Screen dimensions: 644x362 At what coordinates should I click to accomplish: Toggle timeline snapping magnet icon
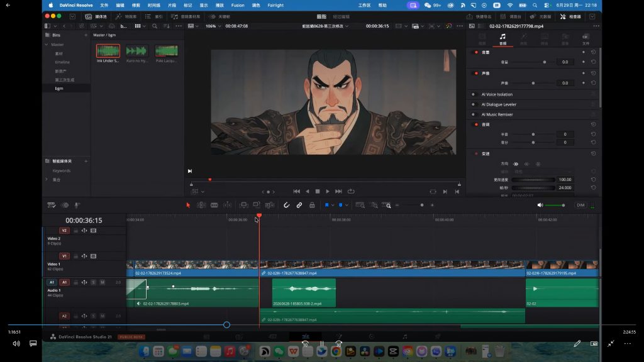coord(287,206)
